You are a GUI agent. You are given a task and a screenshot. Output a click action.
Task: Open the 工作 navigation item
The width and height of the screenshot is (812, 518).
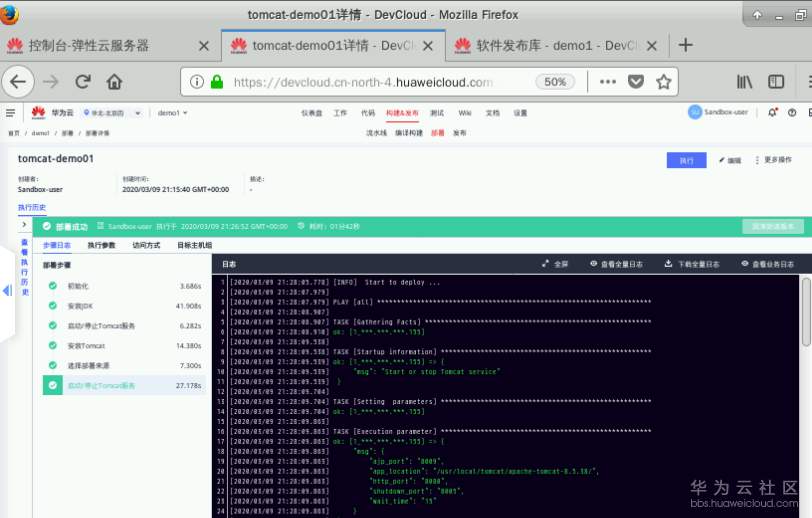pos(340,113)
